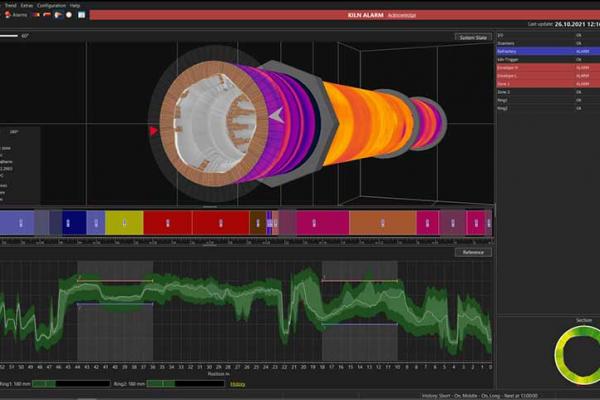Open the Help menu

tap(75, 5)
